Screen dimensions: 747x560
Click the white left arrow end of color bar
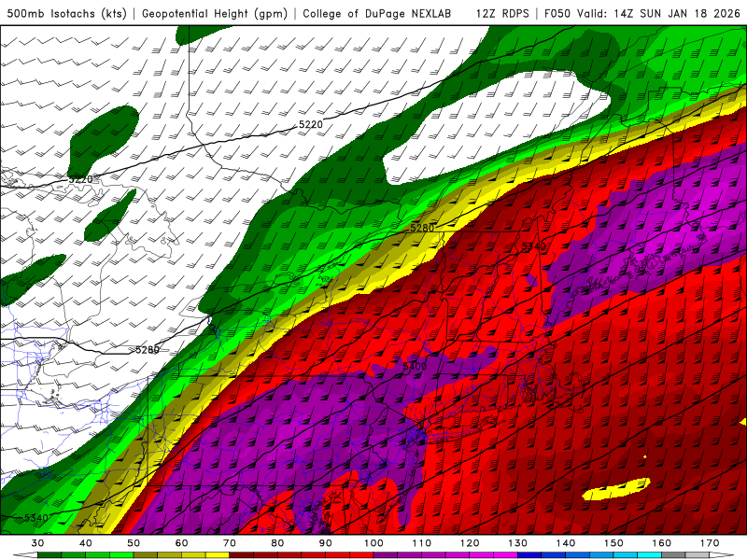click(25, 555)
